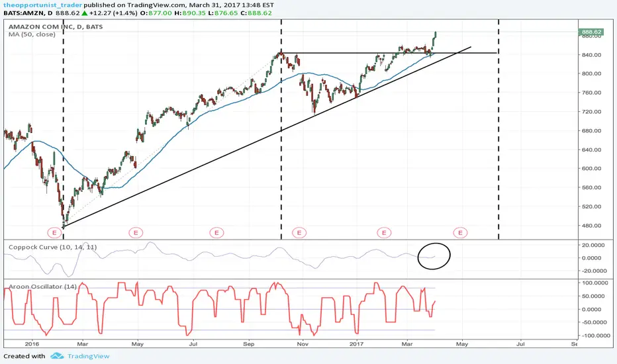
Task: Click the earnings E marker just before Nov 2016
Action: click(x=299, y=232)
